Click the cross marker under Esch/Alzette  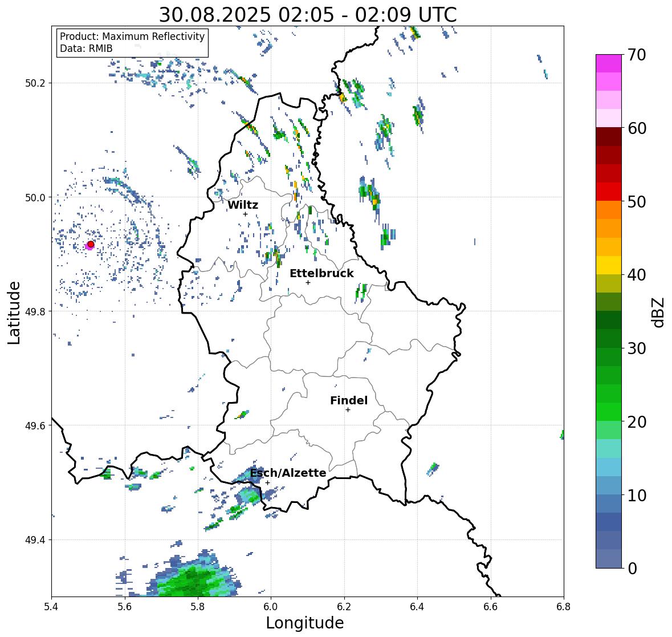(267, 482)
